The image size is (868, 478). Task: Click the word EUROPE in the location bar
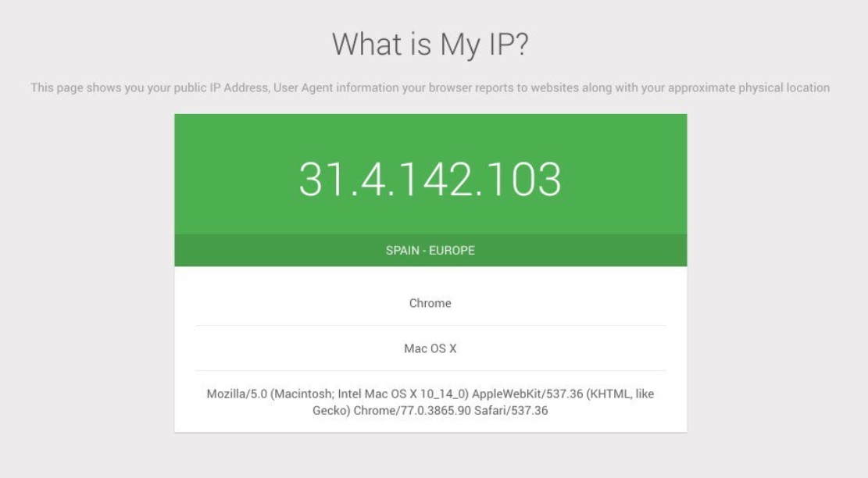(x=452, y=250)
